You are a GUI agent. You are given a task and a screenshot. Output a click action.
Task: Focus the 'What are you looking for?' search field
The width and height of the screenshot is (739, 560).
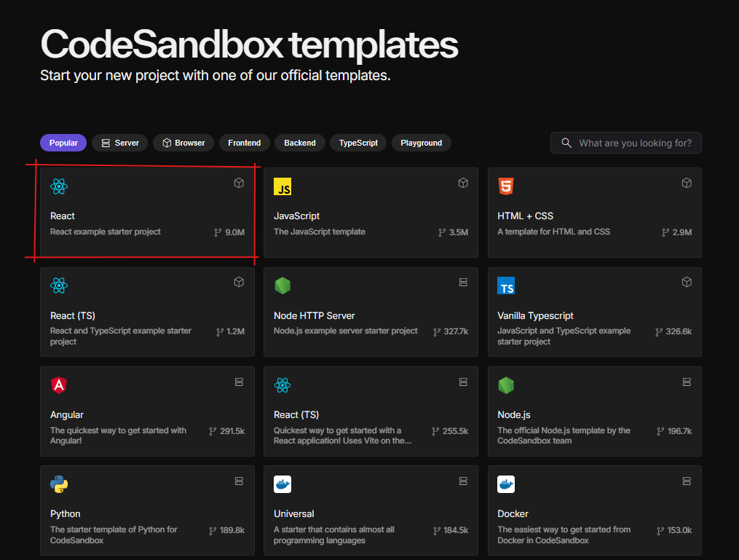click(x=634, y=143)
